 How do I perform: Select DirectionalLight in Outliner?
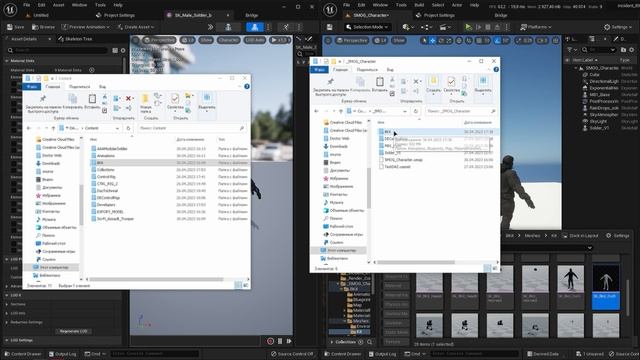coord(604,81)
